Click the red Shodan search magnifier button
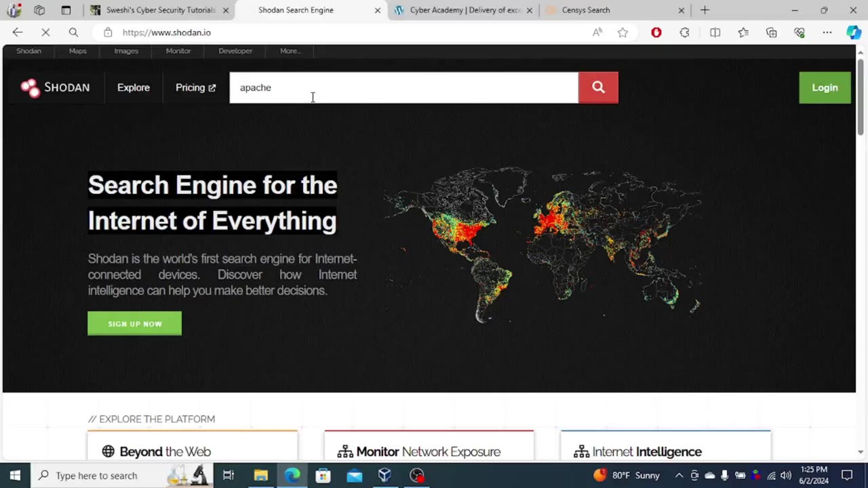This screenshot has height=488, width=868. point(598,87)
